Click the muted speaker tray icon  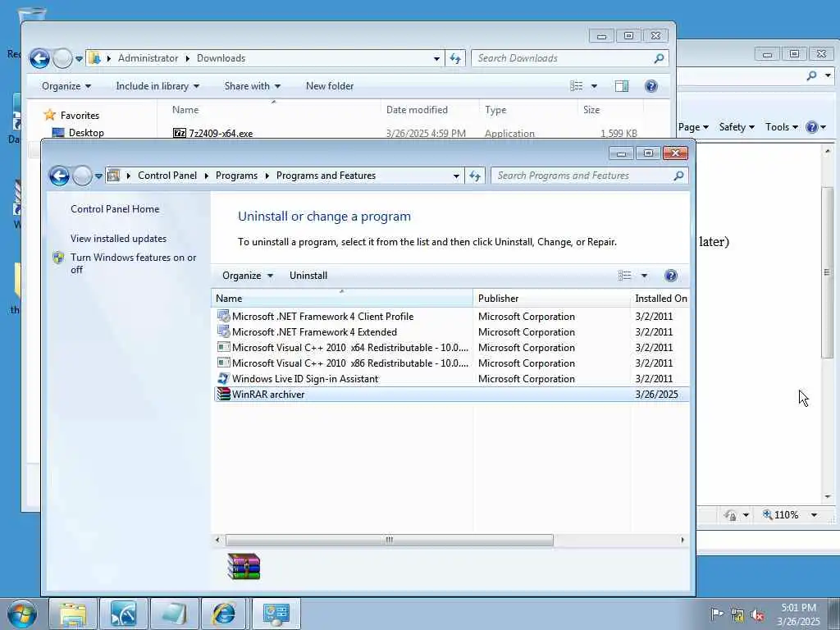tap(757, 615)
